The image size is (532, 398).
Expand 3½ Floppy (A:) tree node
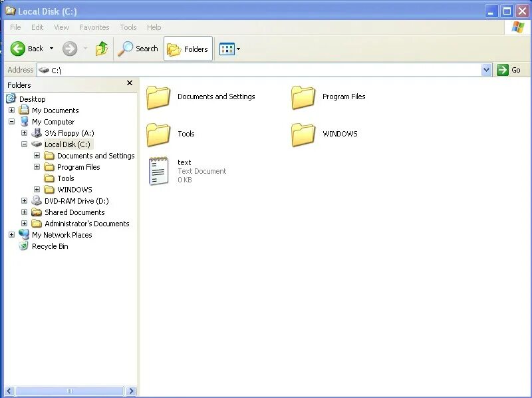pyautogui.click(x=24, y=133)
